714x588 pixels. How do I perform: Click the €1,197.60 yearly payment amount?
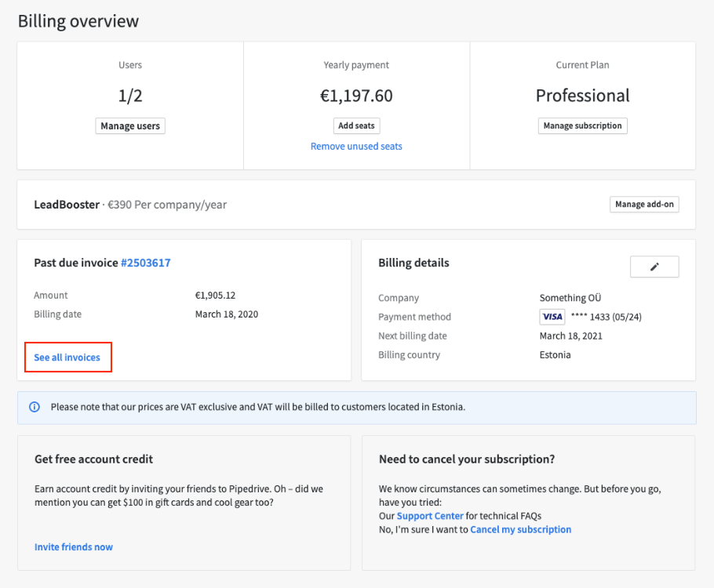pyautogui.click(x=356, y=96)
